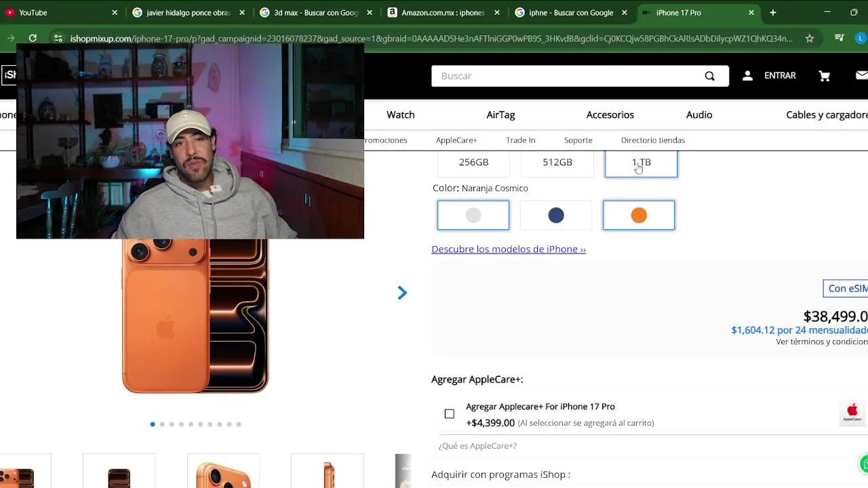Click the main orange iPhone product image

(x=195, y=316)
